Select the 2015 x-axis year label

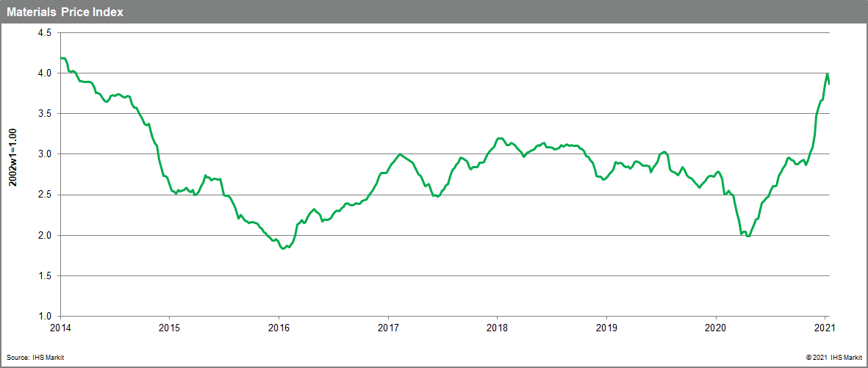[x=169, y=328]
